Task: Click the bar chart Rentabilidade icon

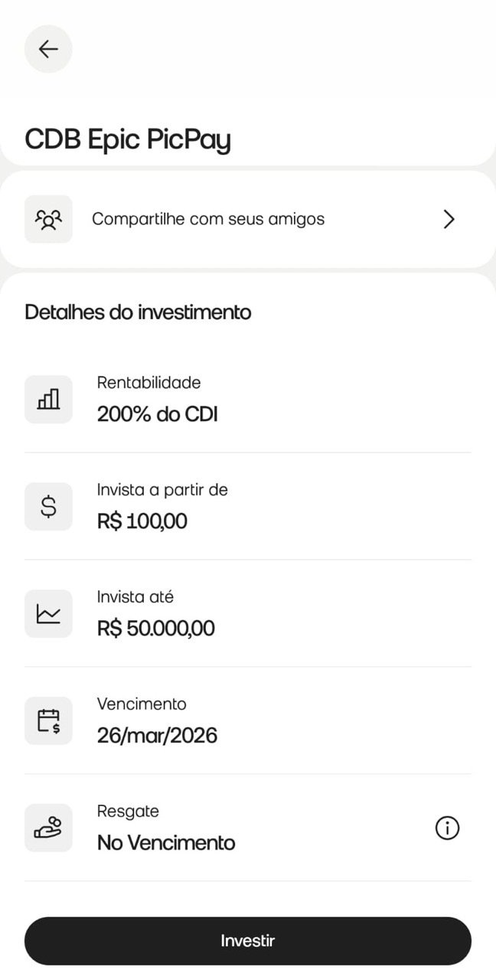Action: (48, 399)
